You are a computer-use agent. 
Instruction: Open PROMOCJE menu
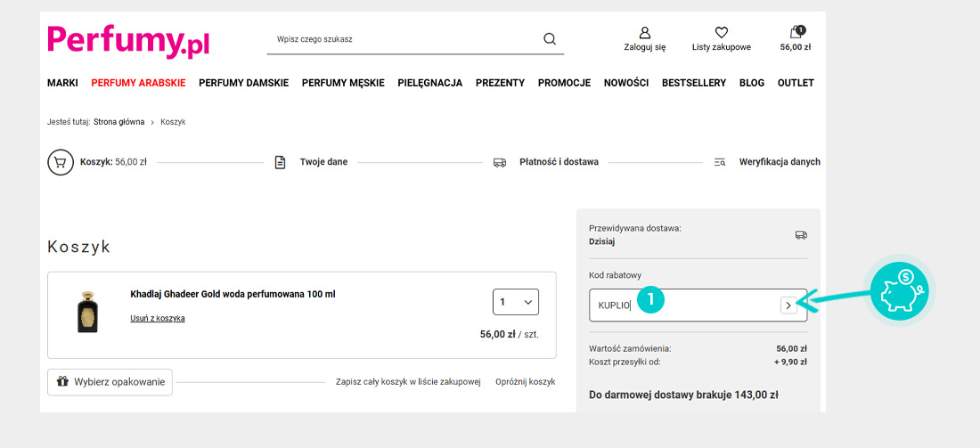pos(564,83)
